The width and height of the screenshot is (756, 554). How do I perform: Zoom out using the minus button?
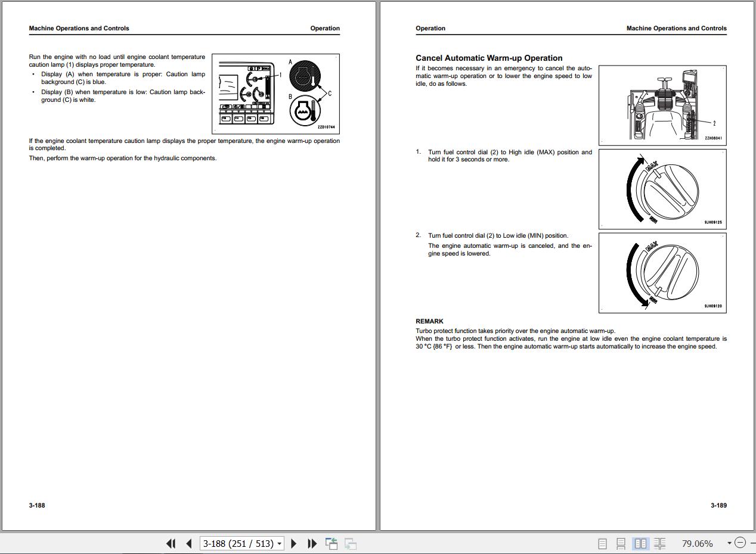pos(740,543)
